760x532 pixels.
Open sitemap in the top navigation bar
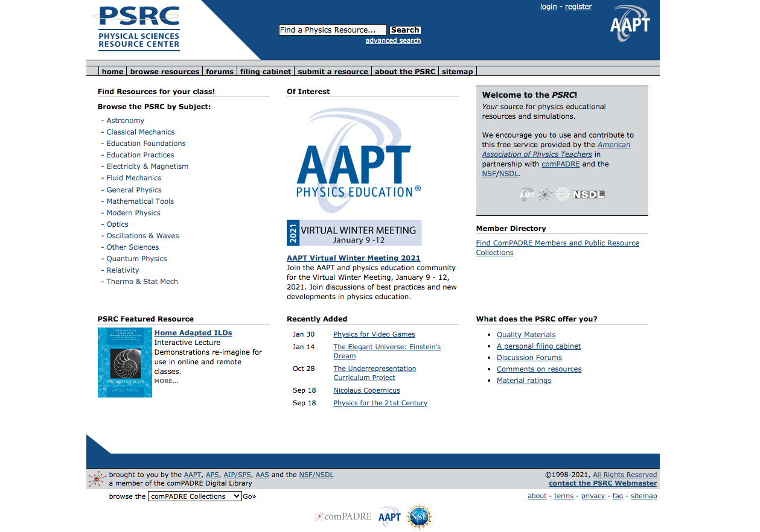pos(458,71)
